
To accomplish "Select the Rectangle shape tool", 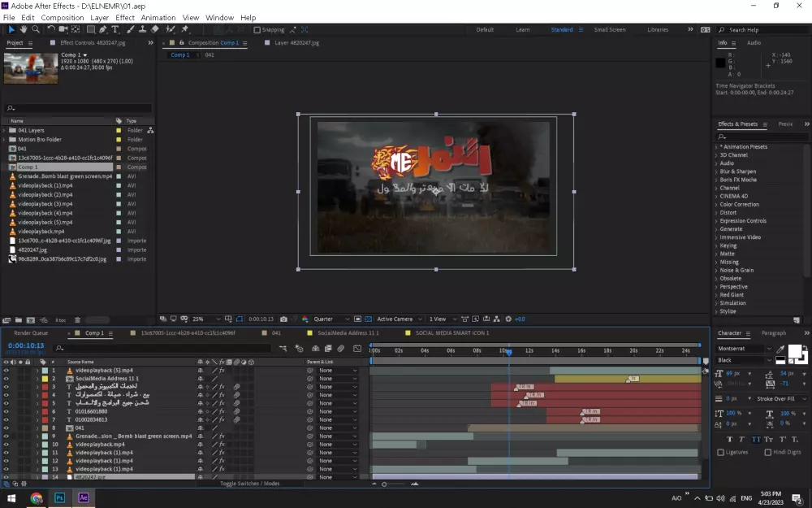I will 89,29.
